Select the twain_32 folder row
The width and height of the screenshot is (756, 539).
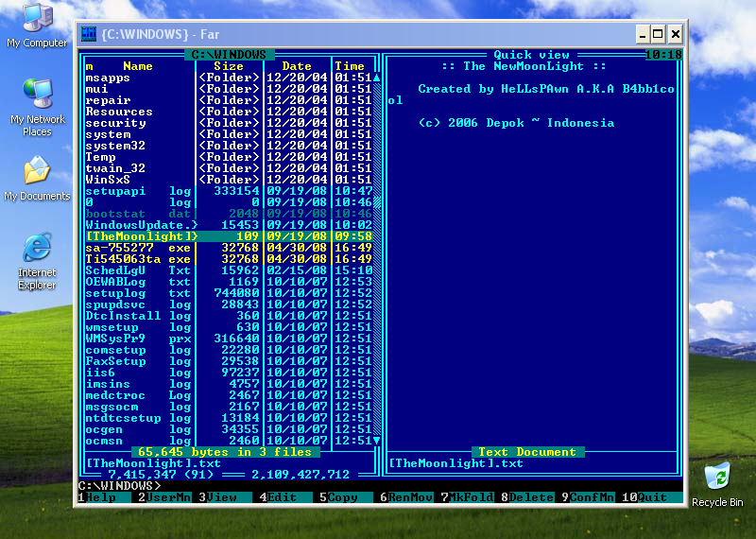[229, 168]
